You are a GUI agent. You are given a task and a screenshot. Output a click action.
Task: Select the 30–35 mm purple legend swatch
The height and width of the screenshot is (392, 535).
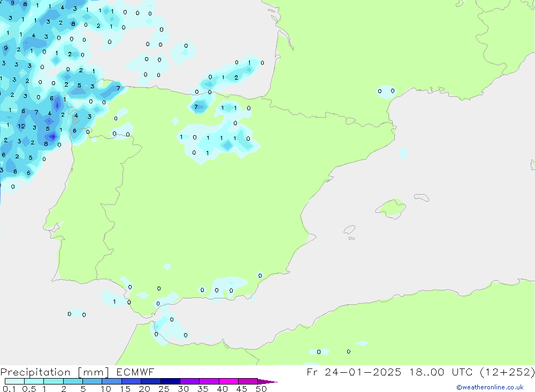tap(189, 381)
